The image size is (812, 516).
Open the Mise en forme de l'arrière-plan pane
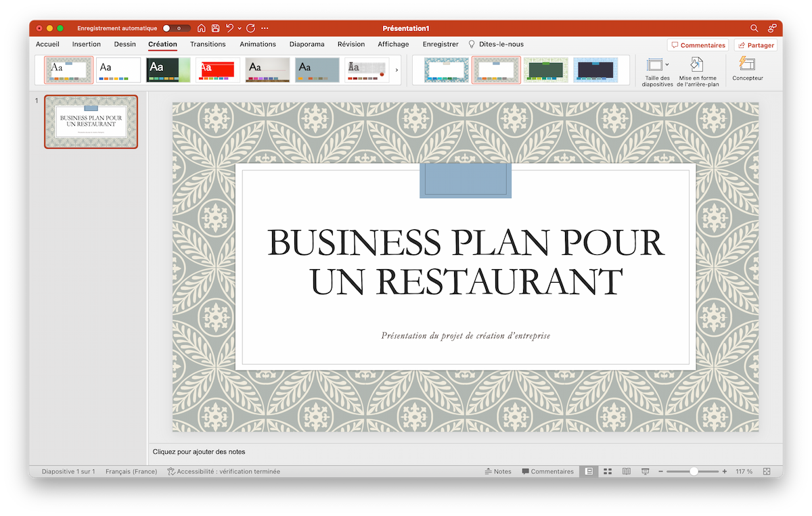click(x=696, y=70)
